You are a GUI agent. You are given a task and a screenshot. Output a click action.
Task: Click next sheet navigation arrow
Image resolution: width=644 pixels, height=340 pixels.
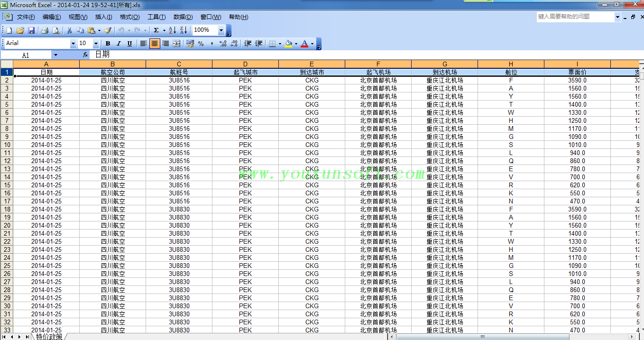pos(19,337)
